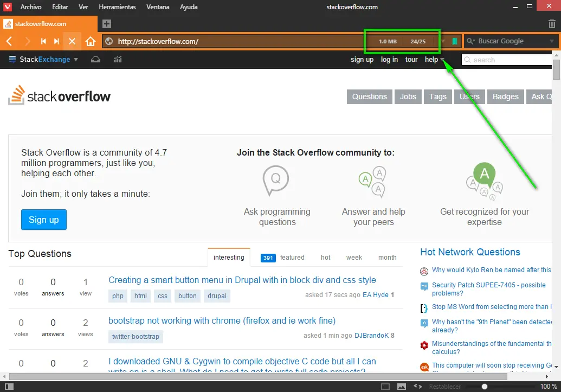This screenshot has width=561, height=392.
Task: Click the Jobs navigation button
Action: pyautogui.click(x=408, y=97)
